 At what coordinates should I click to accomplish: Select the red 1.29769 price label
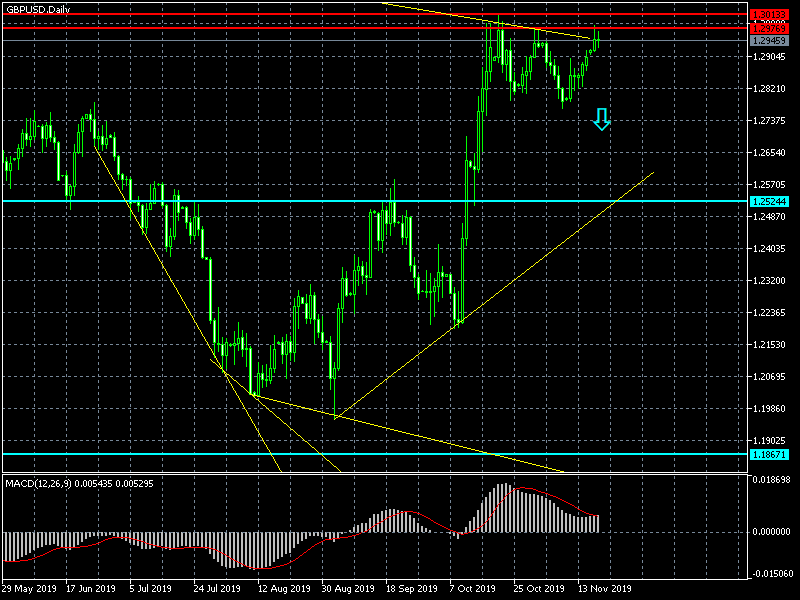tap(769, 29)
